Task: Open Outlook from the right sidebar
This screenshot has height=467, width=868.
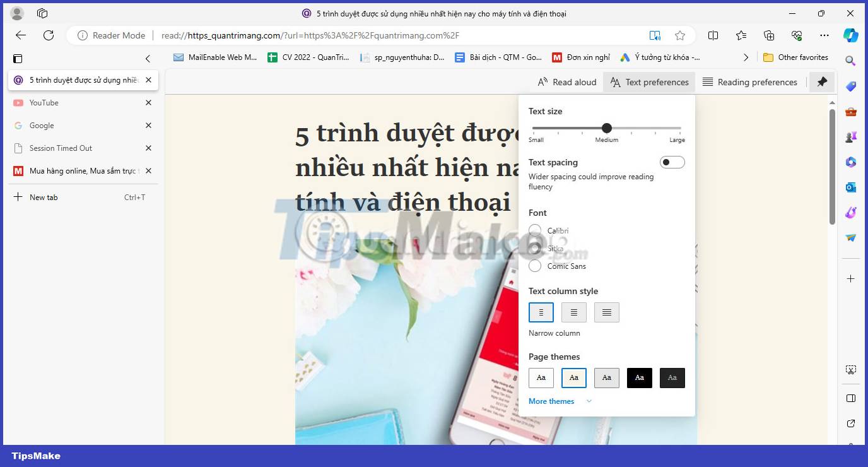Action: click(x=851, y=187)
